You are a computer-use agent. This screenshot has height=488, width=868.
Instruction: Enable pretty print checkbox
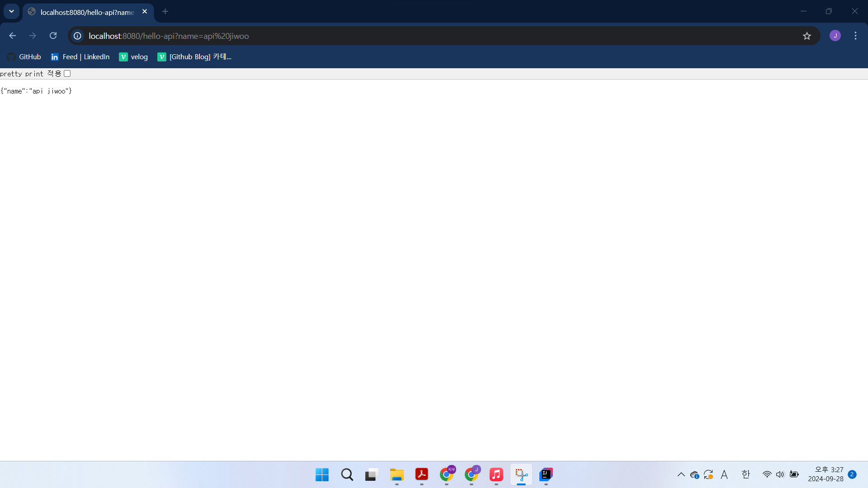[67, 74]
